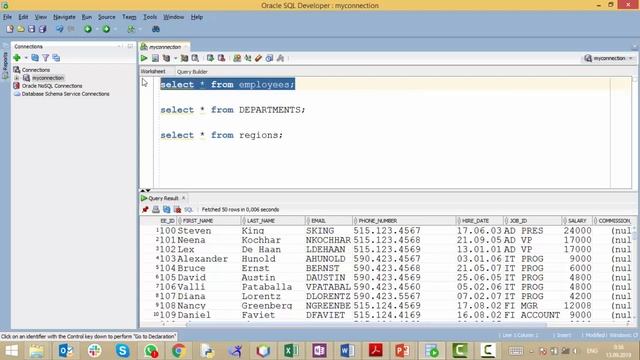Switch to the Worksheet tab

click(x=153, y=71)
